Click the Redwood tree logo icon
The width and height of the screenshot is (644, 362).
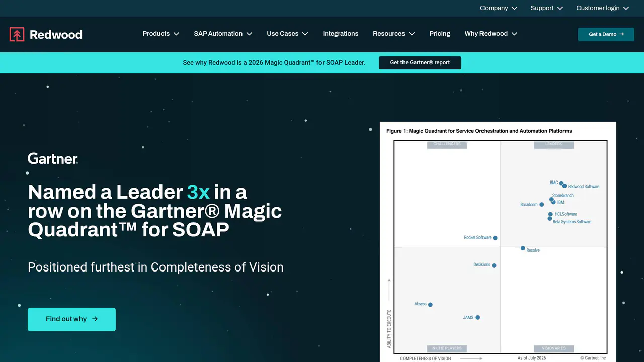point(17,34)
